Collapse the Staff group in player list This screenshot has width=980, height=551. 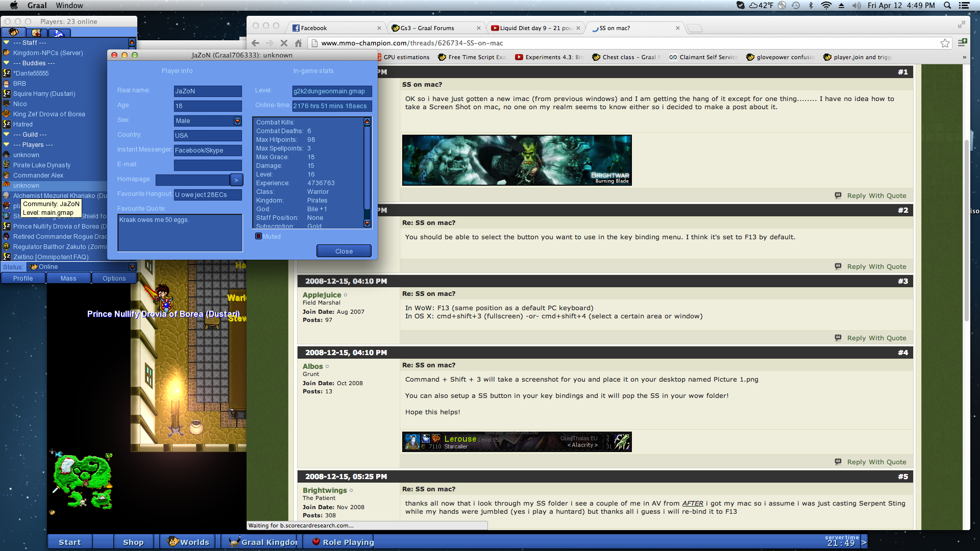(x=7, y=43)
